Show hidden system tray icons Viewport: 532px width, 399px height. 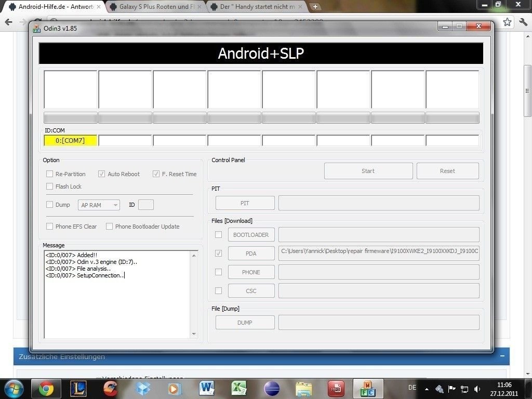tap(427, 389)
